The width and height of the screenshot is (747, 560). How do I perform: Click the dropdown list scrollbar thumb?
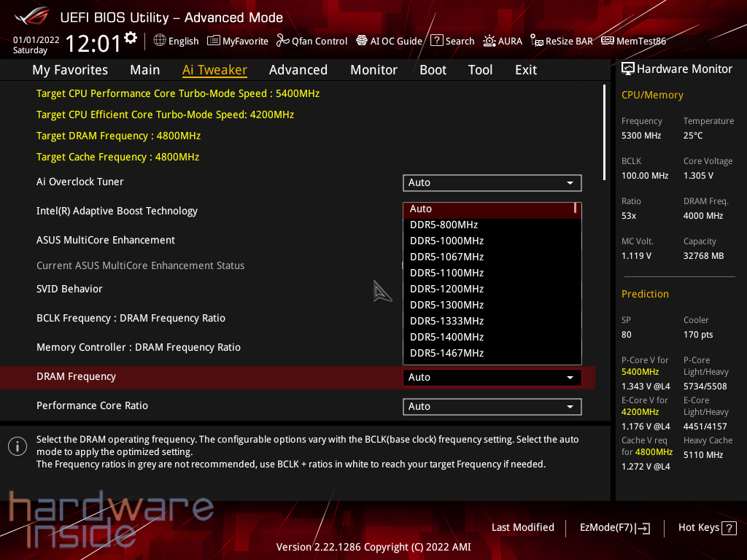click(x=576, y=208)
